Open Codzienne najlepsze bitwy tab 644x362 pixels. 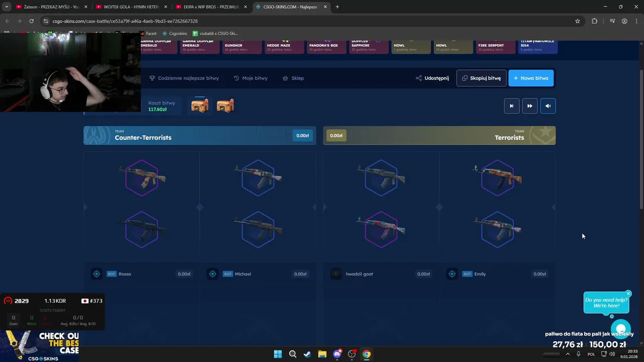pyautogui.click(x=184, y=78)
